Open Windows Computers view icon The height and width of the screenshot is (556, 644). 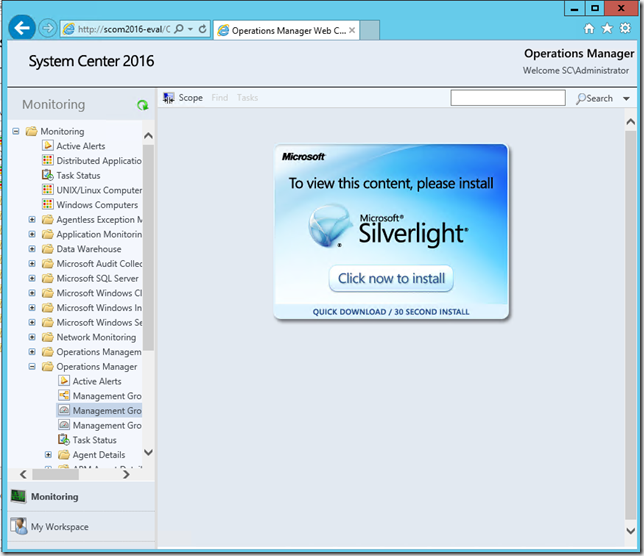(48, 204)
